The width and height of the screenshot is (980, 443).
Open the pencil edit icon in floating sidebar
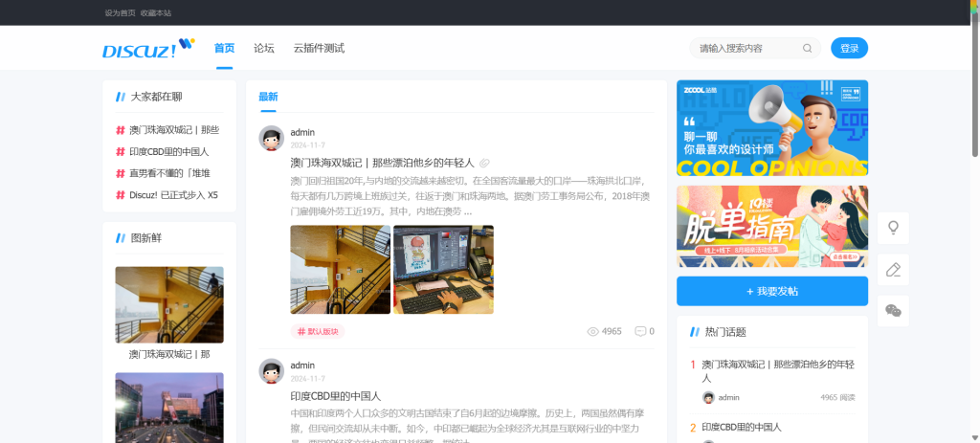[893, 269]
